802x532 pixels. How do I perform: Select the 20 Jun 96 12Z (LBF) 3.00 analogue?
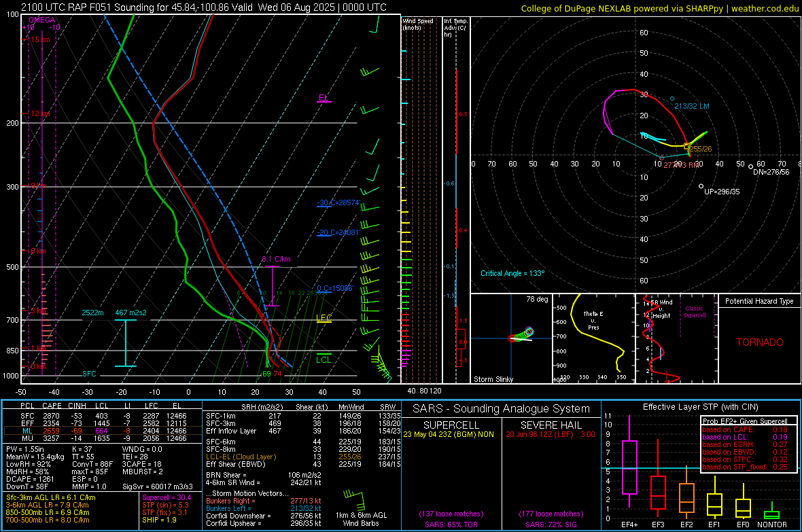pos(551,434)
